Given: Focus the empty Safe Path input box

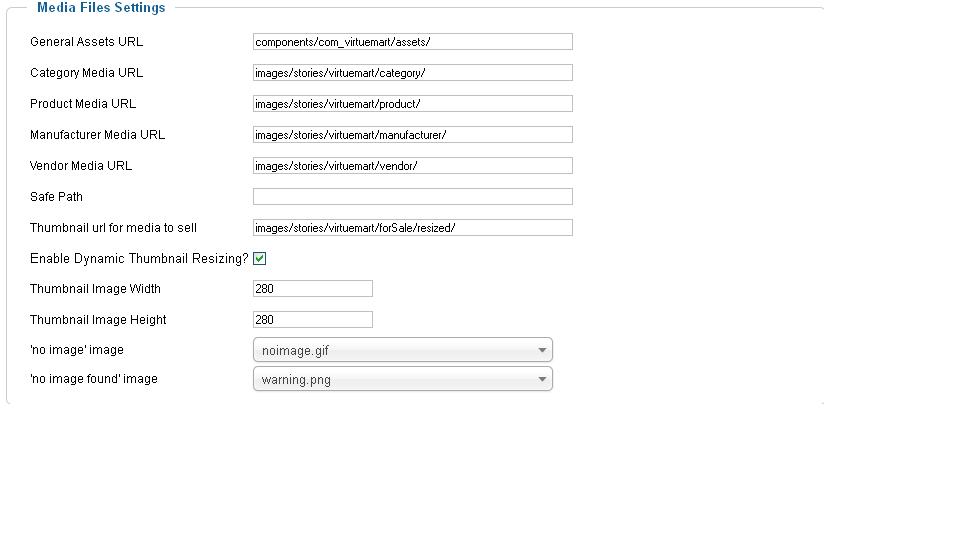Looking at the screenshot, I should [x=412, y=197].
